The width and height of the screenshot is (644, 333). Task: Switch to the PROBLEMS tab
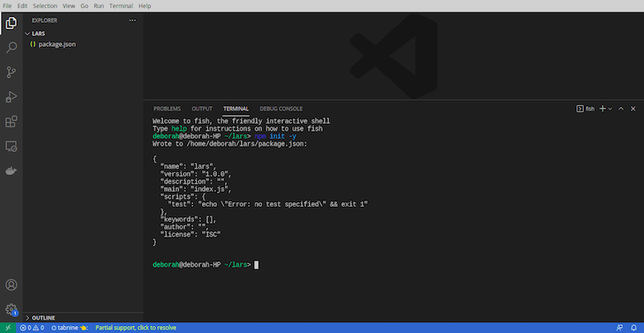pyautogui.click(x=167, y=109)
